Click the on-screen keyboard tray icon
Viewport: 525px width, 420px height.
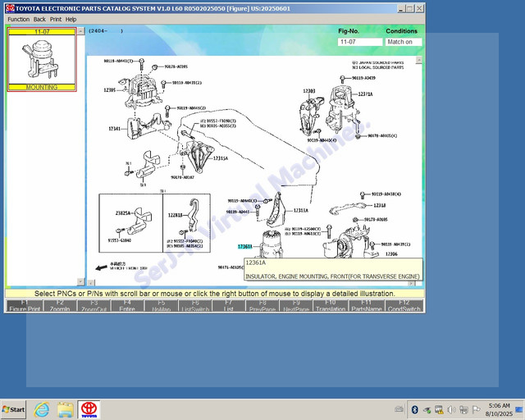click(399, 409)
